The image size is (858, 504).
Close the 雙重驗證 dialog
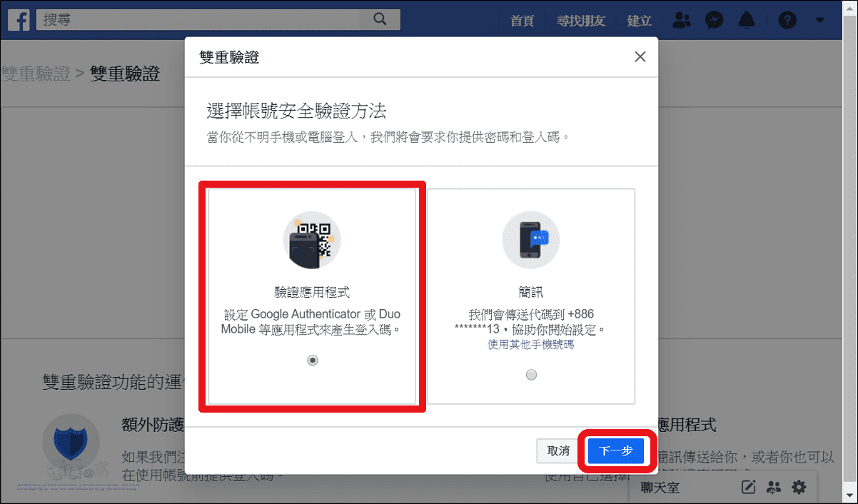click(640, 57)
